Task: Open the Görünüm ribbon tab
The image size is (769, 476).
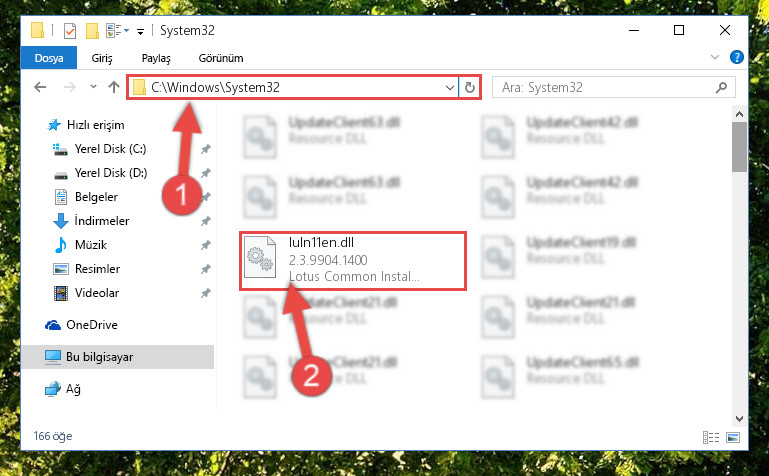Action: point(221,58)
